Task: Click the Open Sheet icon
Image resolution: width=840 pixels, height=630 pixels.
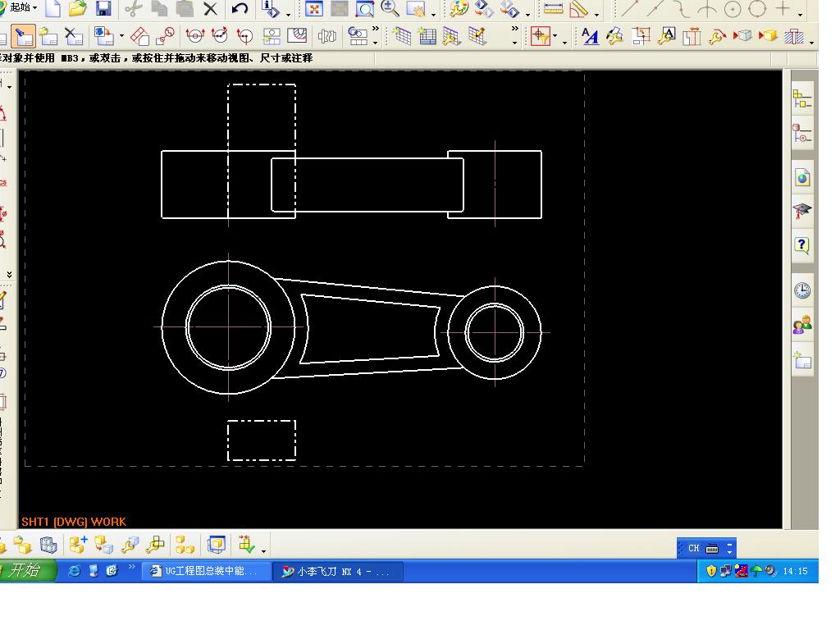Action: coord(48,36)
